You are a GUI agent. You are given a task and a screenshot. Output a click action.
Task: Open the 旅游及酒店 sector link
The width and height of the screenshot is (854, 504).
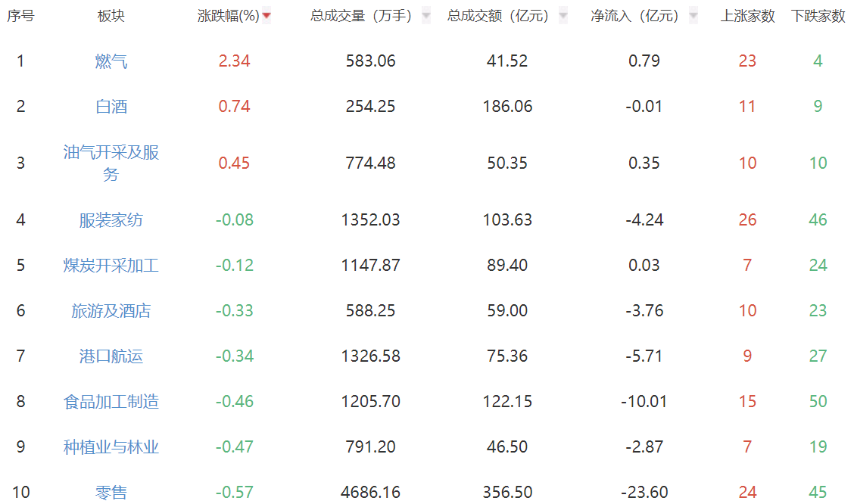pos(111,311)
